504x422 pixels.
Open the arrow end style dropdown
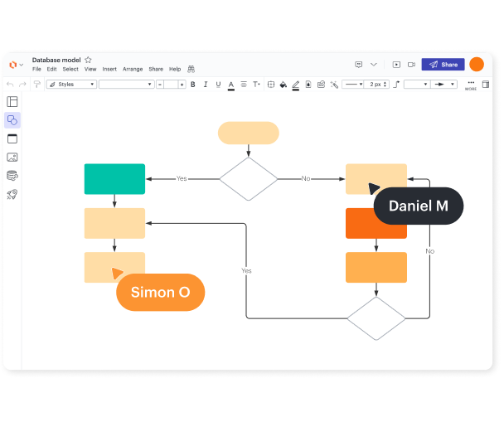(442, 85)
